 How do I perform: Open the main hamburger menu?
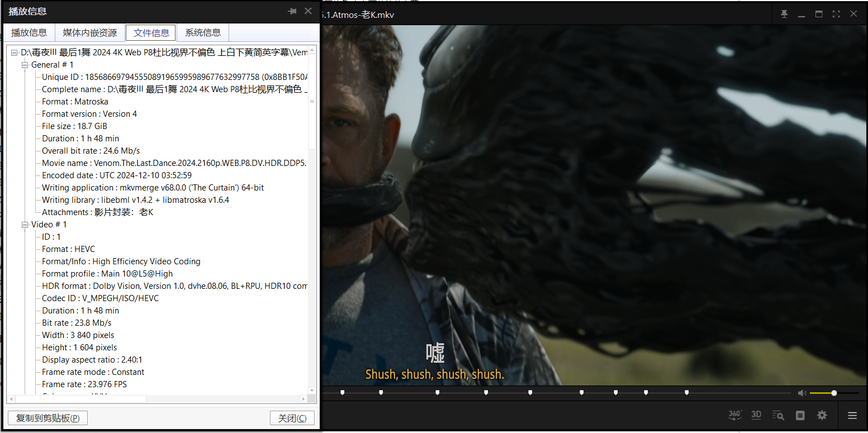(x=852, y=415)
